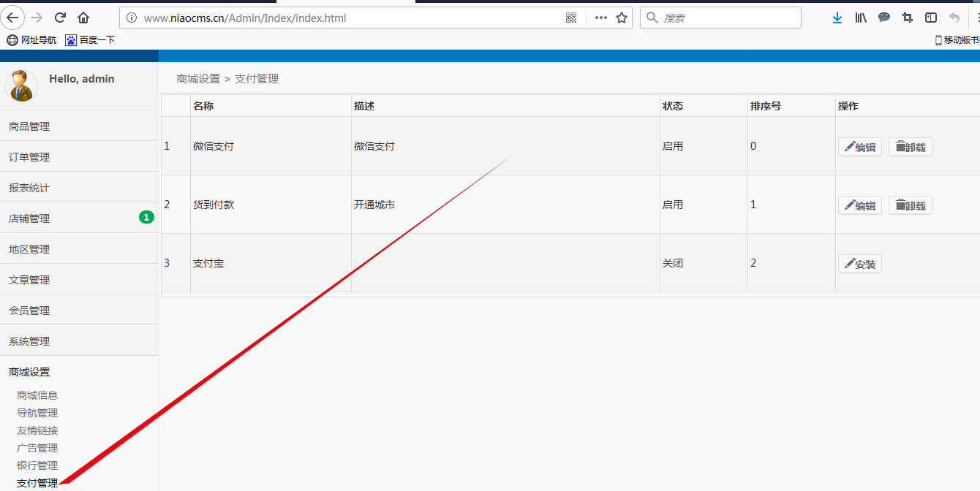The image size is (980, 491).
Task: Click the browser forward arrow button
Action: click(37, 18)
